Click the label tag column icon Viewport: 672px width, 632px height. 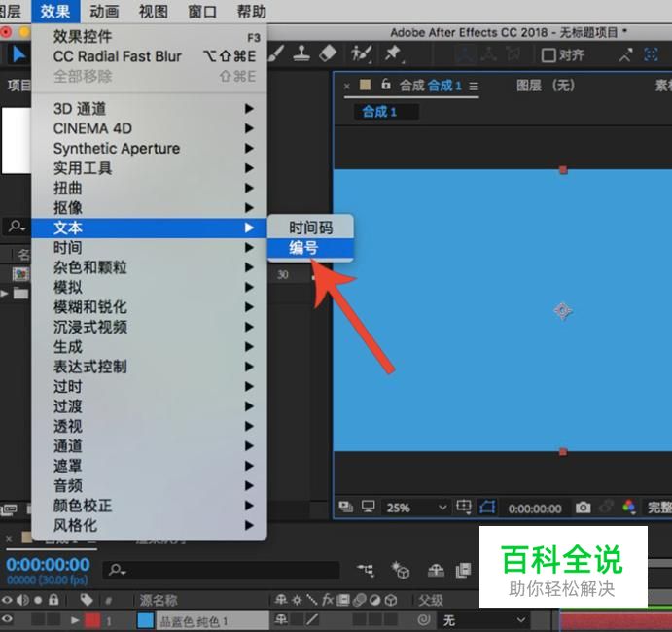click(87, 600)
